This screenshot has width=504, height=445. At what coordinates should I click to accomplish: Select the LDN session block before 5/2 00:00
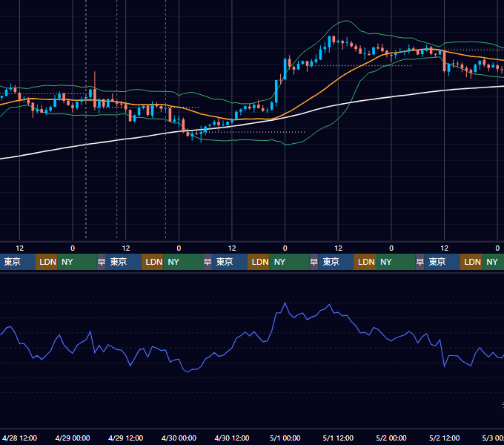coord(365,262)
